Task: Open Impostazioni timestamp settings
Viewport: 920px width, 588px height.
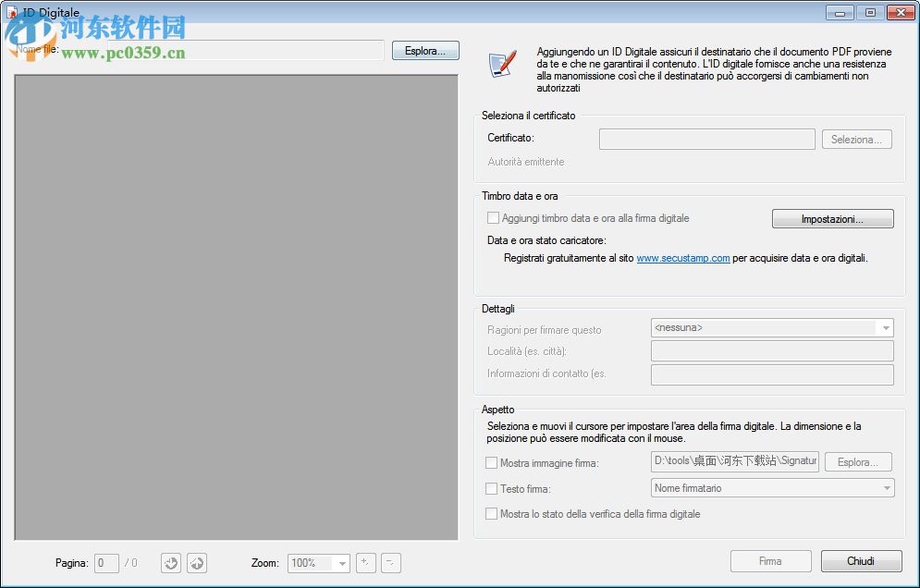Action: (832, 219)
